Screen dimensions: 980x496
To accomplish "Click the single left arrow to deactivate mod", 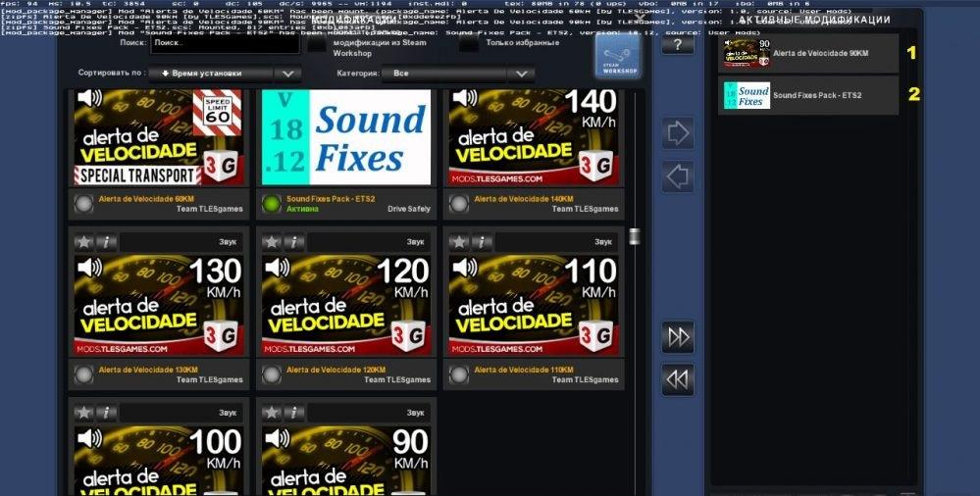I will coord(678,177).
